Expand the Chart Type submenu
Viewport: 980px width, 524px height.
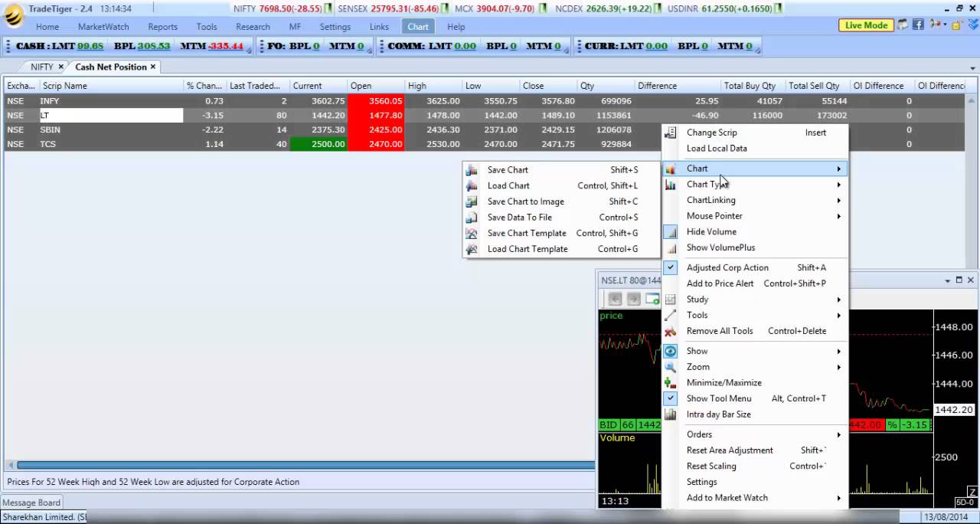point(755,184)
